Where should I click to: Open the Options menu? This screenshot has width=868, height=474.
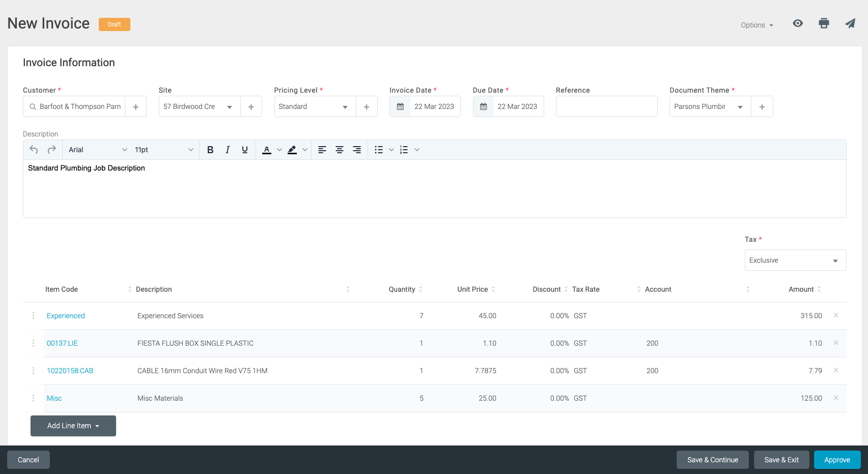pos(757,25)
